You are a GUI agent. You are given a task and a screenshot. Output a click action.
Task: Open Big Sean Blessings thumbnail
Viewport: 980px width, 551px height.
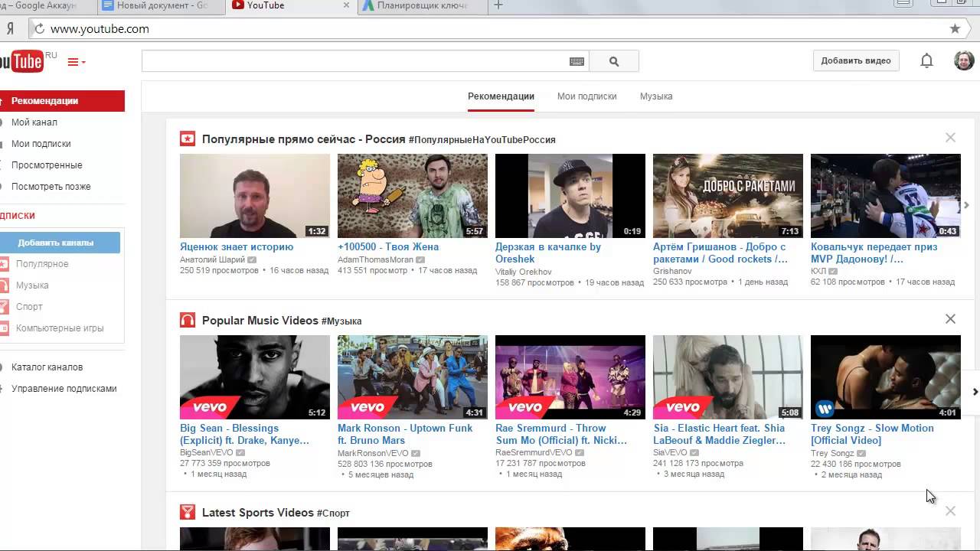click(255, 377)
